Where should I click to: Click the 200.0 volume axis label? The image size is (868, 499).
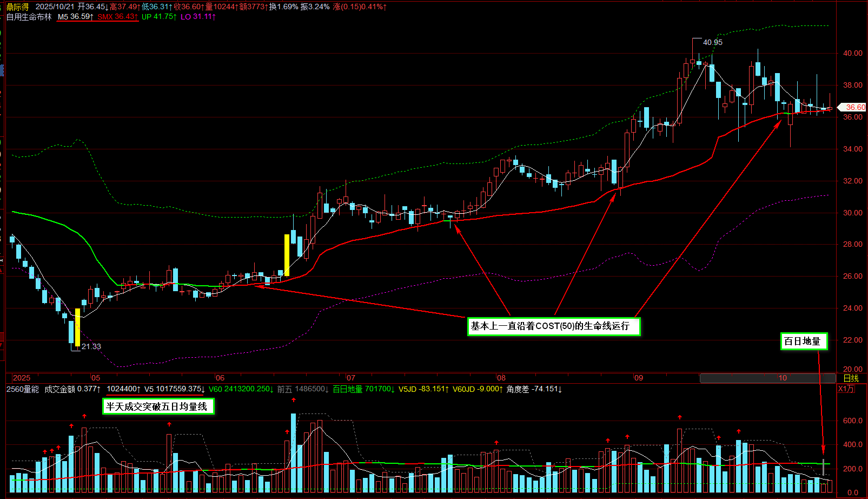coord(853,469)
